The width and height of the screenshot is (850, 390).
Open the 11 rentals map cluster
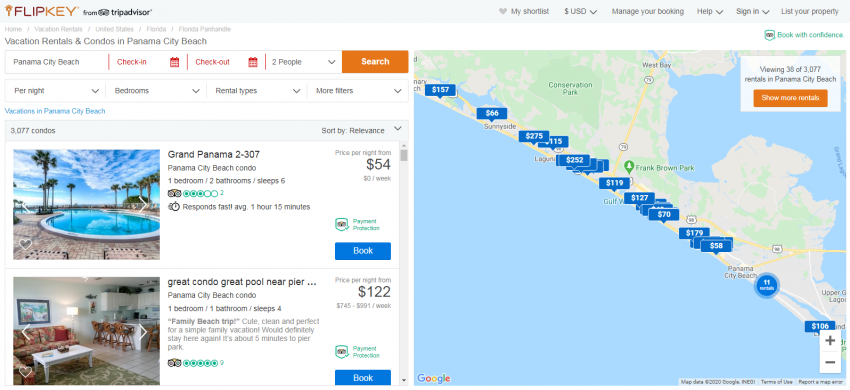coord(767,285)
